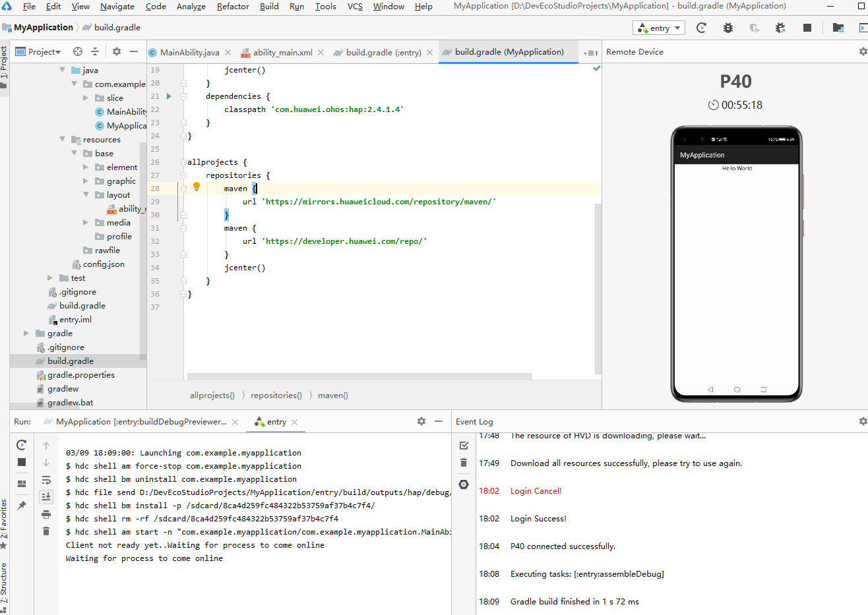Collapse the resources folder
Image resolution: width=868 pixels, height=615 pixels.
[x=63, y=139]
